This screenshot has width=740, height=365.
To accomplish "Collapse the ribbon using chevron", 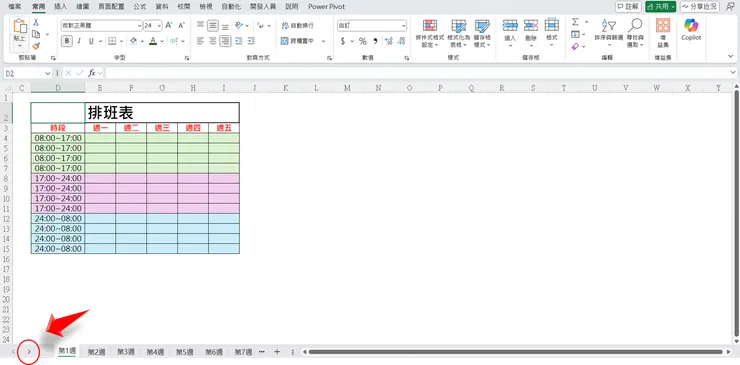I will pyautogui.click(x=731, y=57).
